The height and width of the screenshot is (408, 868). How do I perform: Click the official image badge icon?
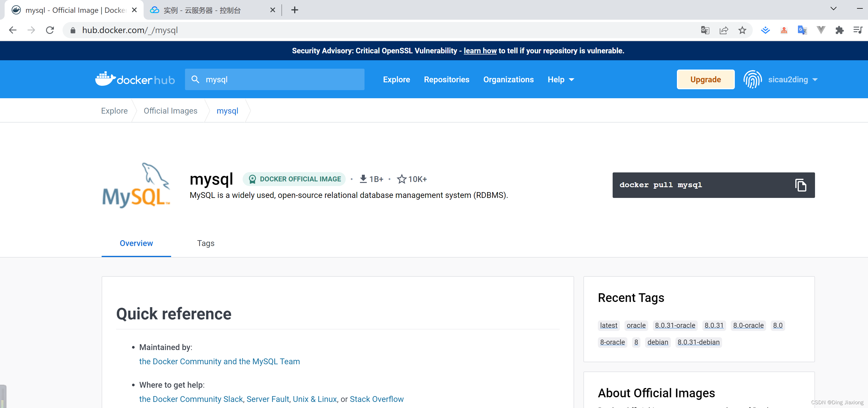[252, 179]
